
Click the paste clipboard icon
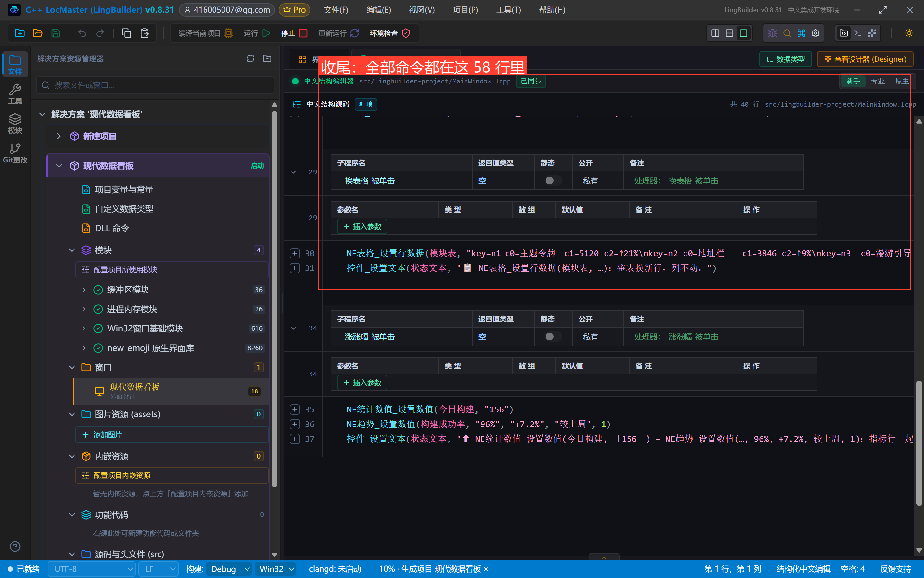coord(144,33)
